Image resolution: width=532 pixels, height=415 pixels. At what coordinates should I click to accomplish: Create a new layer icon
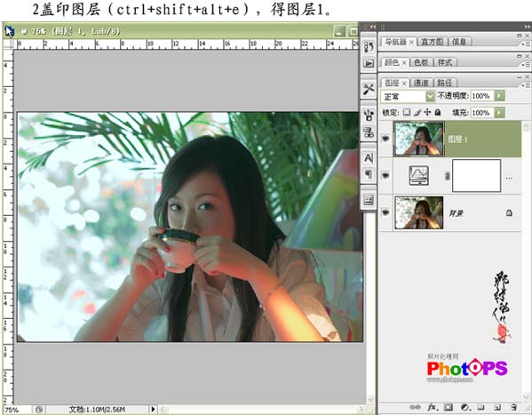point(497,407)
